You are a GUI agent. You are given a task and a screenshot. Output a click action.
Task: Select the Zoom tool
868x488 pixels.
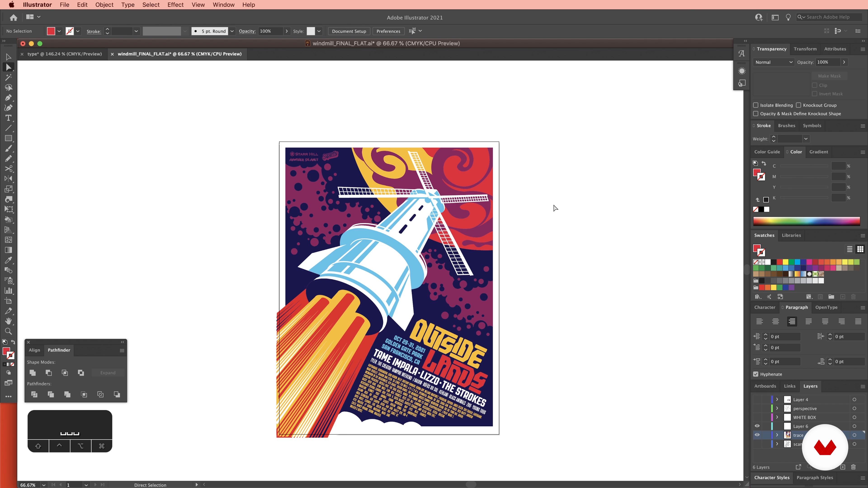(x=8, y=331)
